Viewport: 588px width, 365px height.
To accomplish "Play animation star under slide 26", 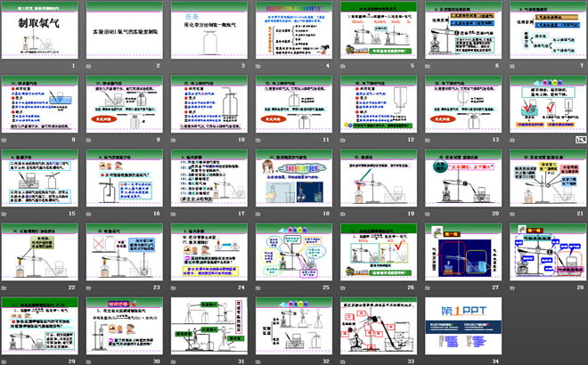I will pos(343,288).
